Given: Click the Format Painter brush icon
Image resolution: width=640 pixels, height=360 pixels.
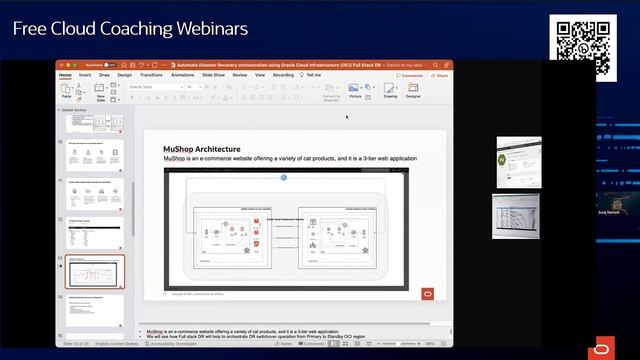Looking at the screenshot, I should tap(79, 99).
